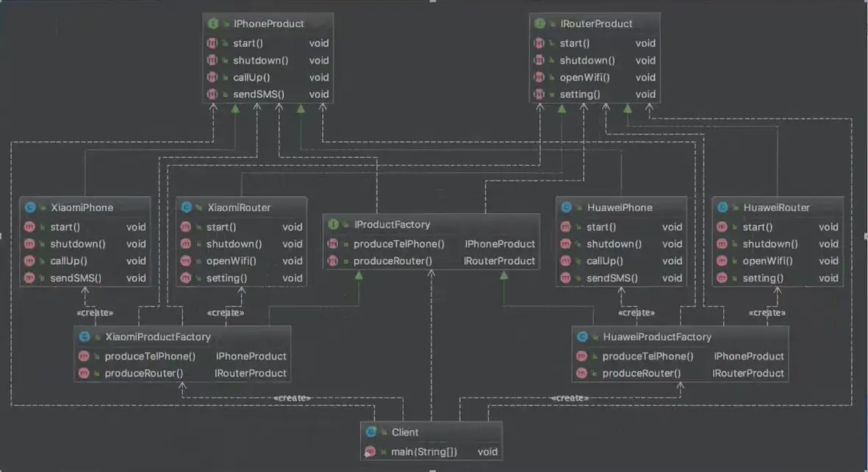Screen dimensions: 868x472
Task: Click void return type of main(String[])
Action: pyautogui.click(x=488, y=452)
